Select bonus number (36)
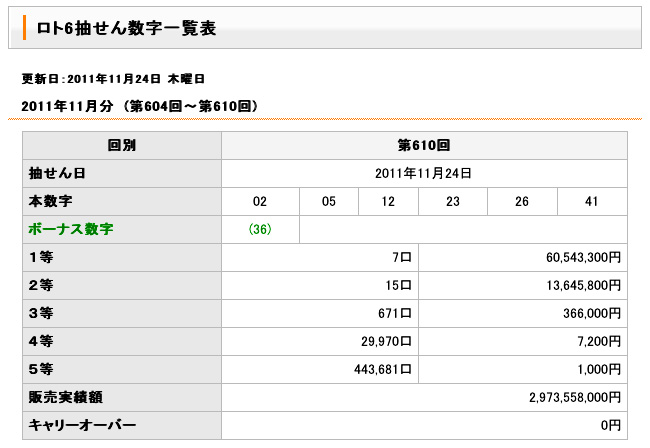Screen dimensions: 650x448 click(260, 229)
